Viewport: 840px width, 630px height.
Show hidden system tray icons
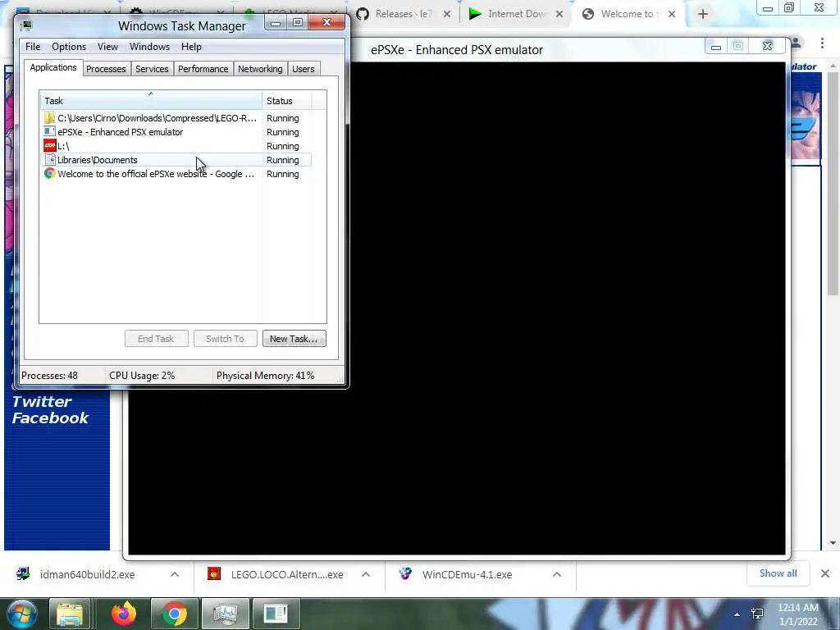tap(737, 614)
